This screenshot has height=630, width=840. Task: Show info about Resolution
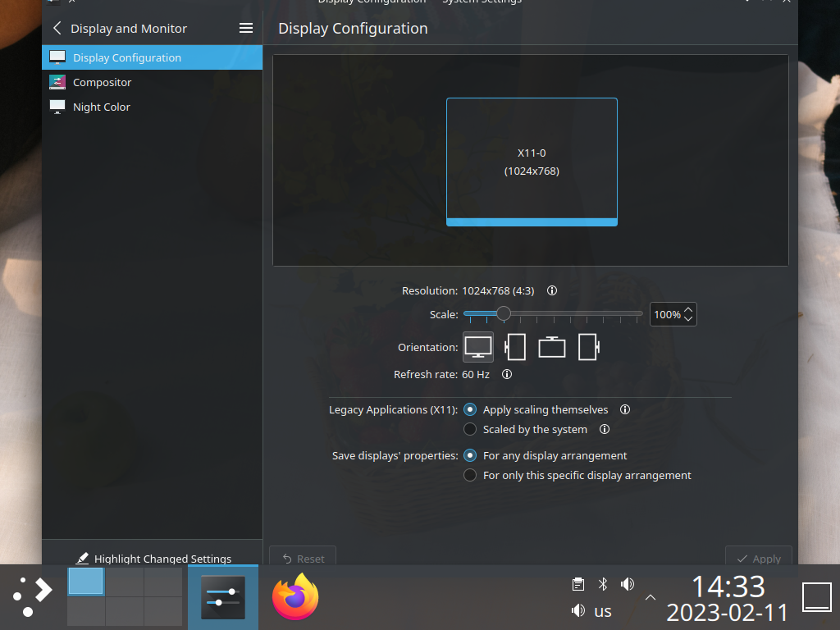[x=552, y=290]
